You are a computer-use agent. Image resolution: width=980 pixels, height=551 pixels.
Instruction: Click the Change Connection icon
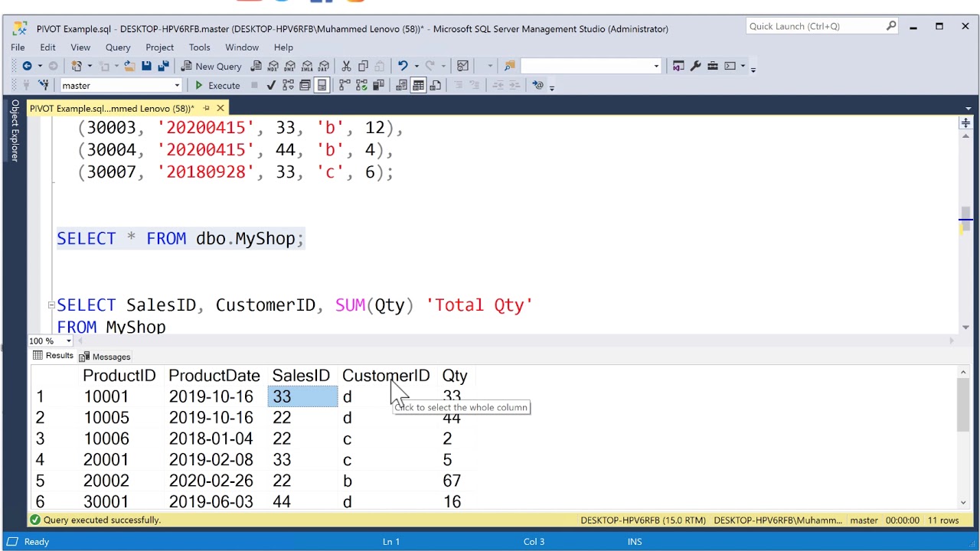(x=44, y=85)
